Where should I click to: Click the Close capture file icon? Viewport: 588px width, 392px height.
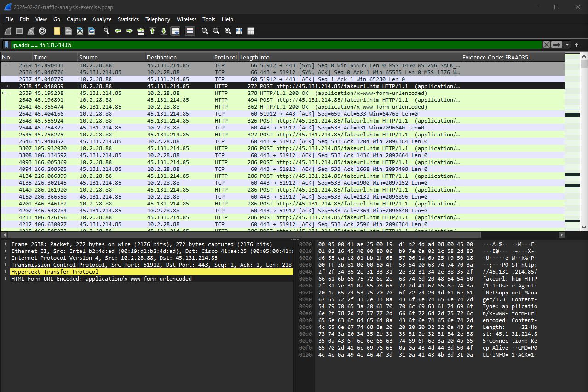(x=80, y=31)
